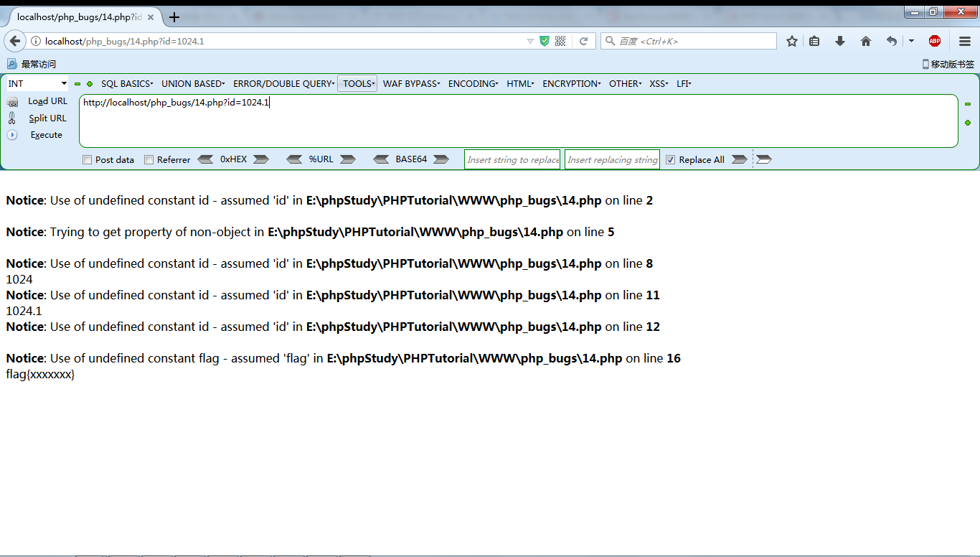Click the green plus beside INT dropdown

click(90, 84)
